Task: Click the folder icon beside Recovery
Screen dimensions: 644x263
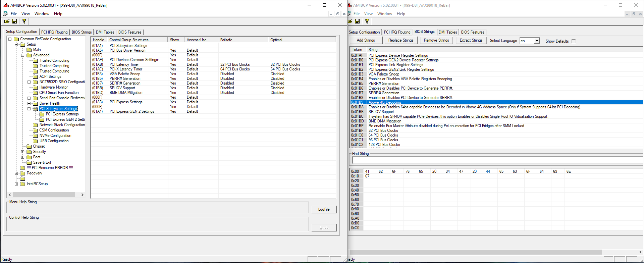Action: [23, 173]
